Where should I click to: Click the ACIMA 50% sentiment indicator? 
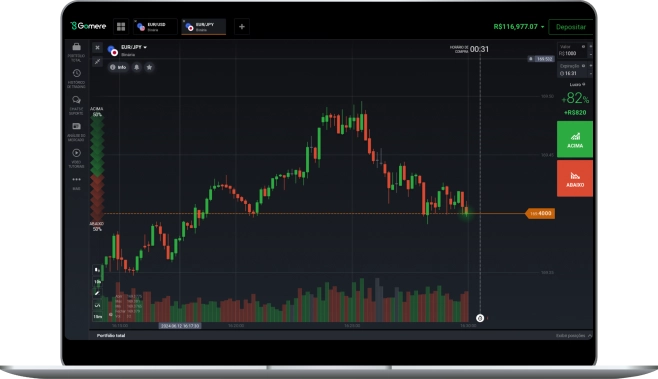tap(97, 112)
